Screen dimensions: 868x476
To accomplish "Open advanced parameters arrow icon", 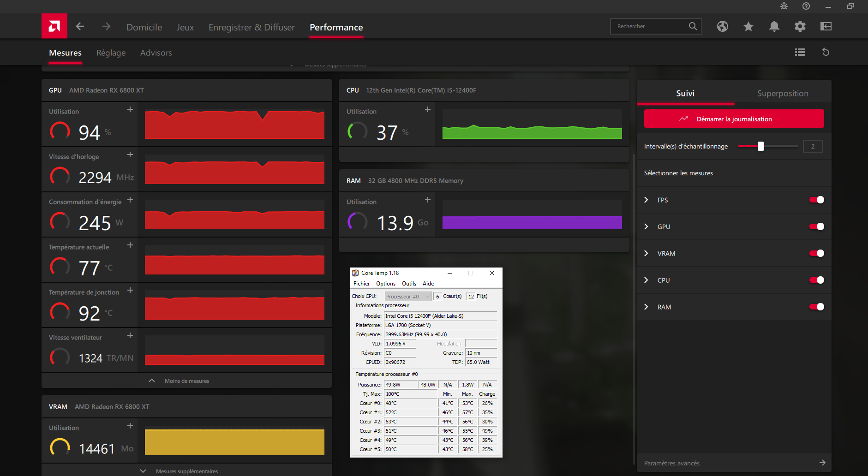I will pos(822,463).
